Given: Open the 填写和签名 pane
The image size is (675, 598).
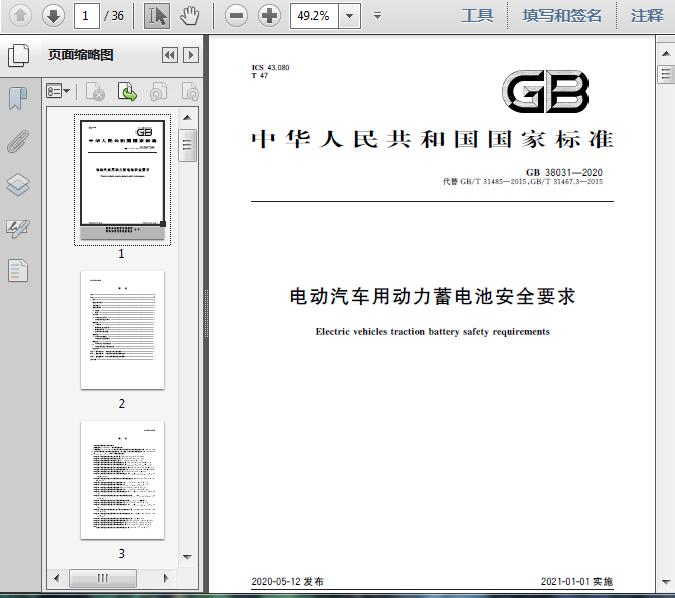Looking at the screenshot, I should [x=562, y=15].
